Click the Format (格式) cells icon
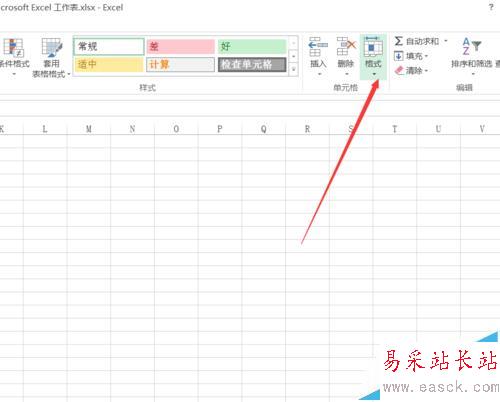Screen dimensions: 500x402 (373, 47)
